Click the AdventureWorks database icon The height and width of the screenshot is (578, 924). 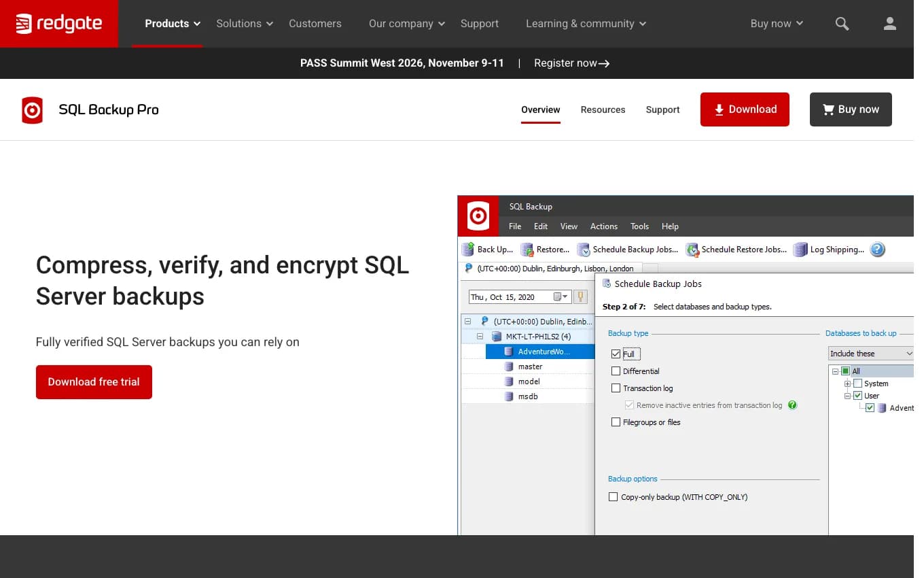508,352
